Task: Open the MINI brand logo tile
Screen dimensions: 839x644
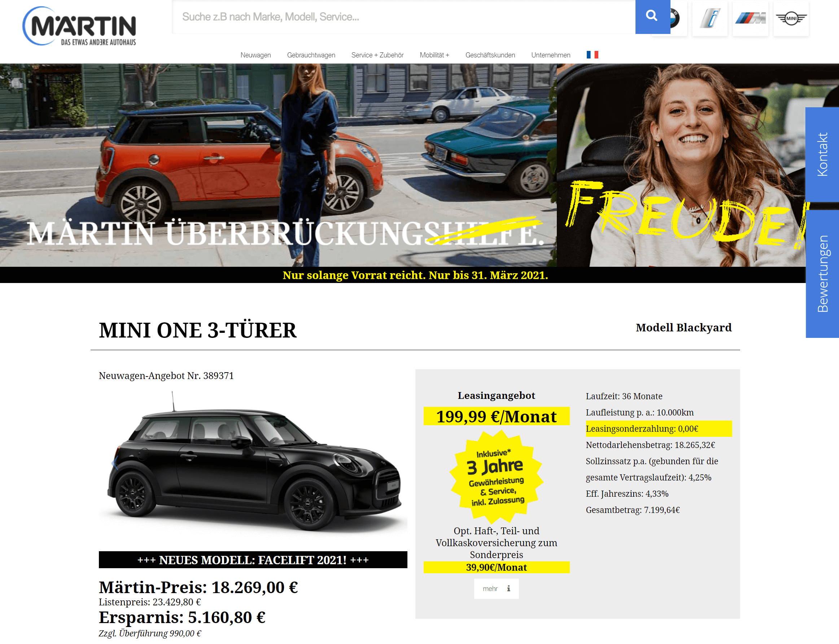Action: (x=791, y=18)
